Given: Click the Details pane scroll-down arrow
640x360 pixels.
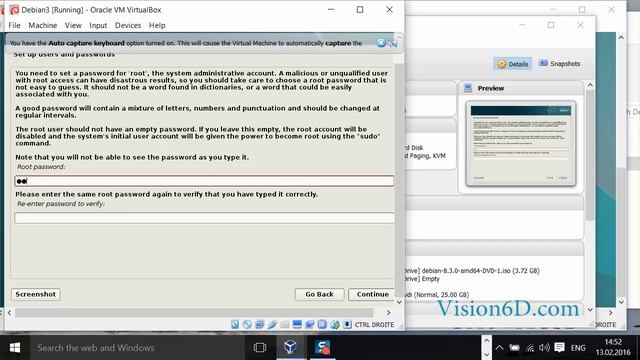Looking at the screenshot, I should click(590, 310).
